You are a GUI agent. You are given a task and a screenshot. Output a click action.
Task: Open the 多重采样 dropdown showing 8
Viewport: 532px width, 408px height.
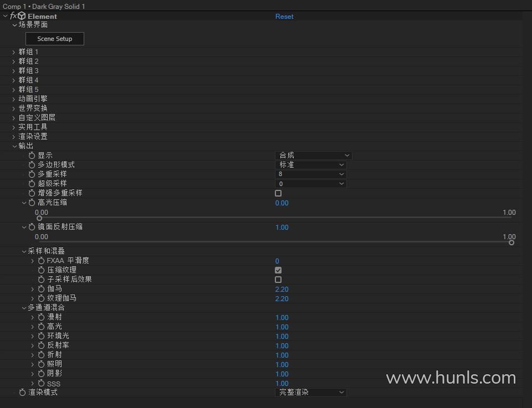point(311,174)
